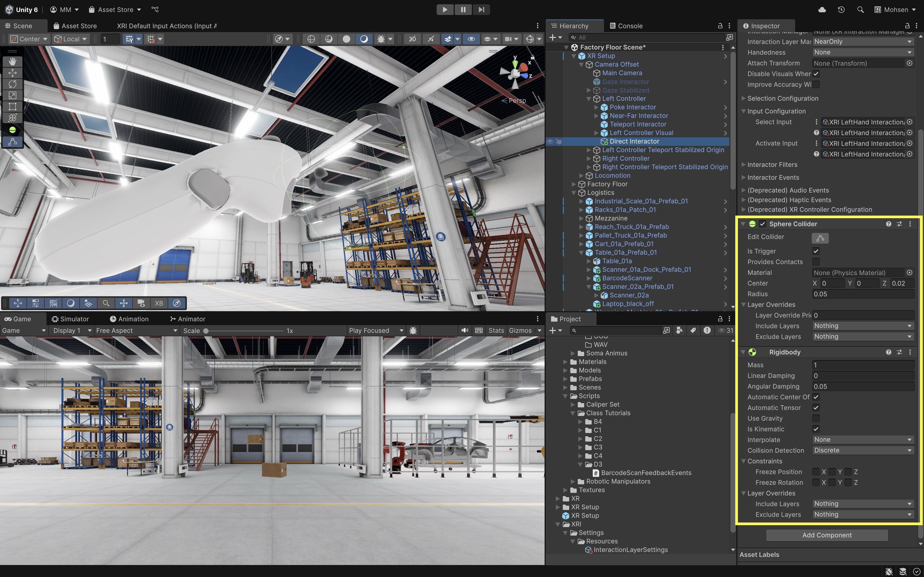This screenshot has height=577, width=924.
Task: Open the Unity Cloud icon
Action: (x=822, y=10)
